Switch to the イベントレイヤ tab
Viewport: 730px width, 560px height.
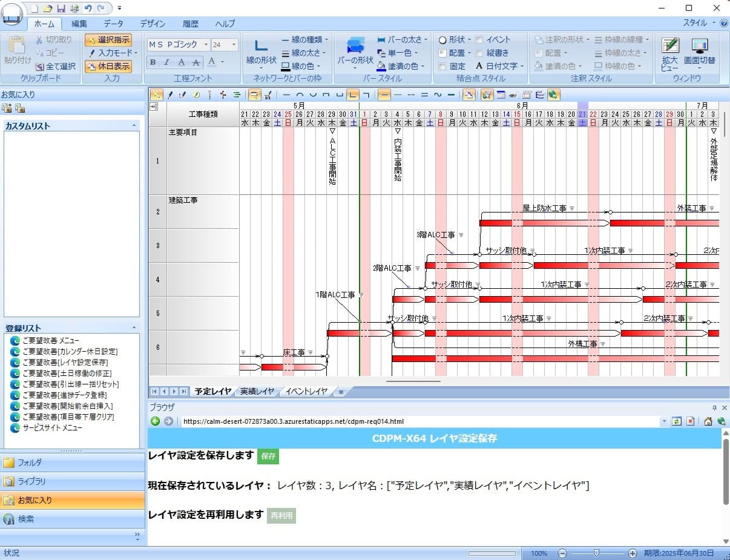(x=306, y=392)
